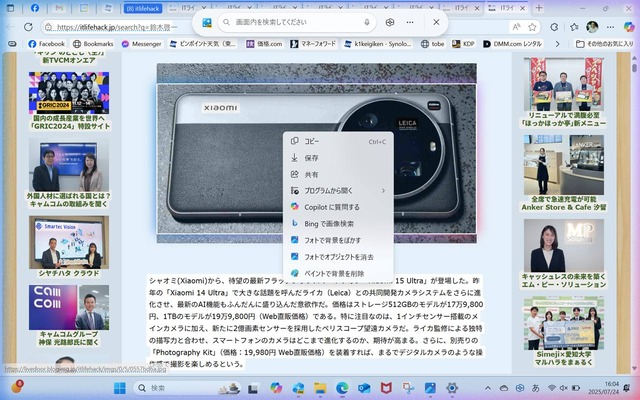Open the Windows Start button
The width and height of the screenshot is (640, 400).
tap(120, 388)
